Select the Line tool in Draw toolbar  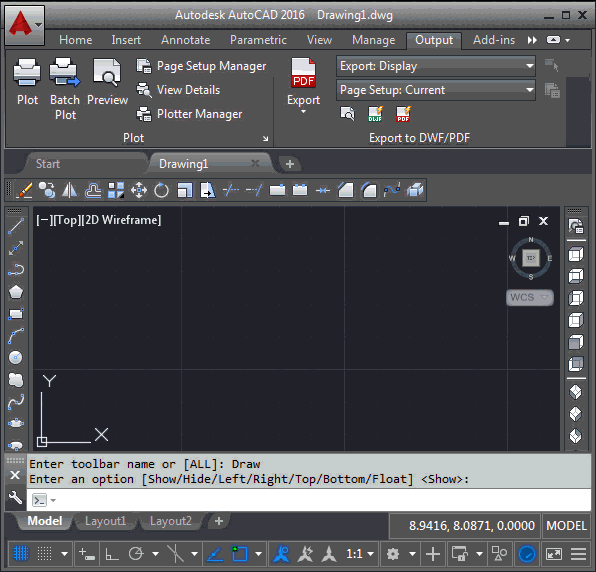point(16,227)
